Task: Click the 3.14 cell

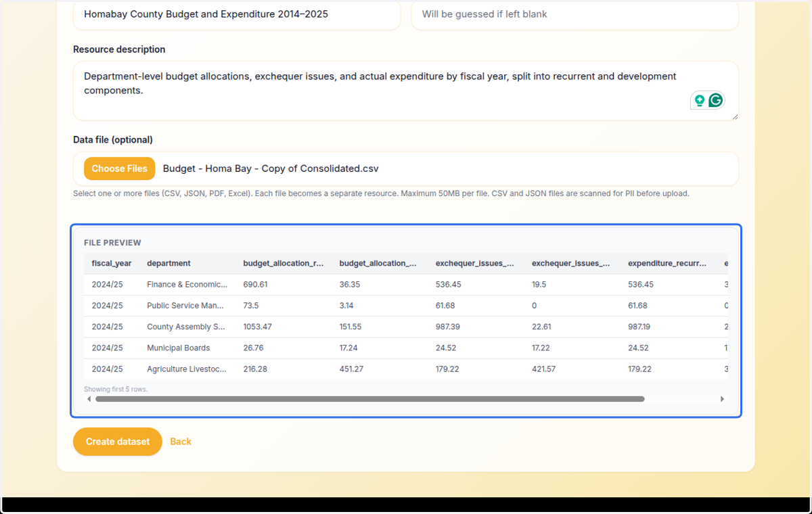Action: [347, 306]
